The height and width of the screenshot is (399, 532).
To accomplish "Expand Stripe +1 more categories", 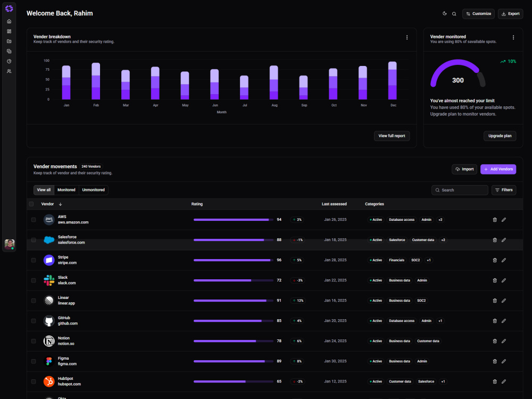I will (429, 260).
